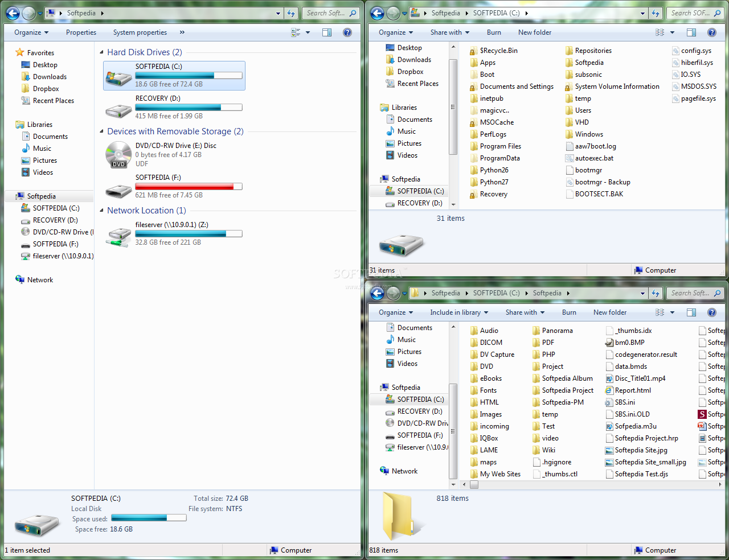Screen dimensions: 729x560
Task: Toggle preview pane in left Computer window
Action: tap(327, 32)
